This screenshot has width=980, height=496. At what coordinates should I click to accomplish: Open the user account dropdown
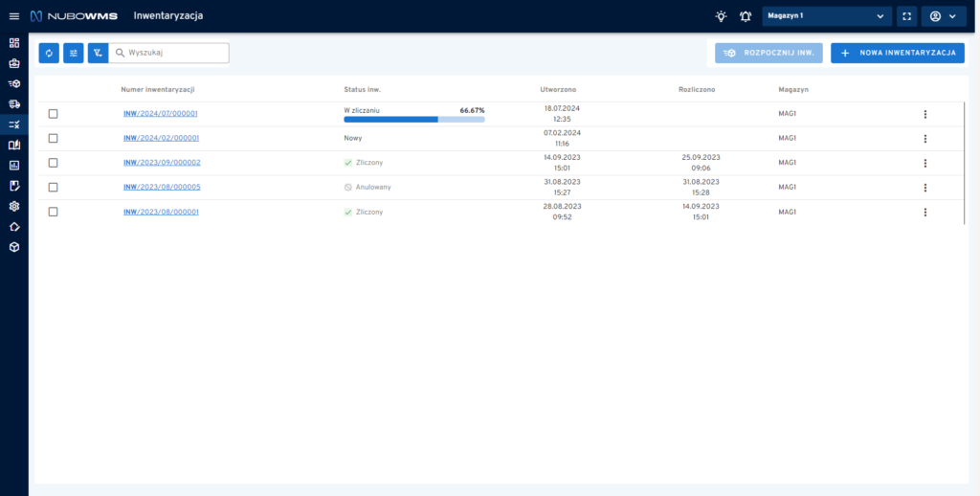pos(943,16)
